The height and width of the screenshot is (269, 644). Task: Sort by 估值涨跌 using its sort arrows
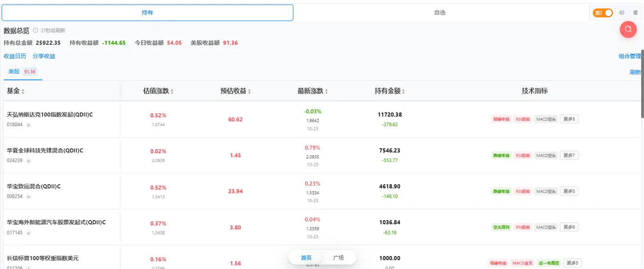pyautogui.click(x=172, y=91)
